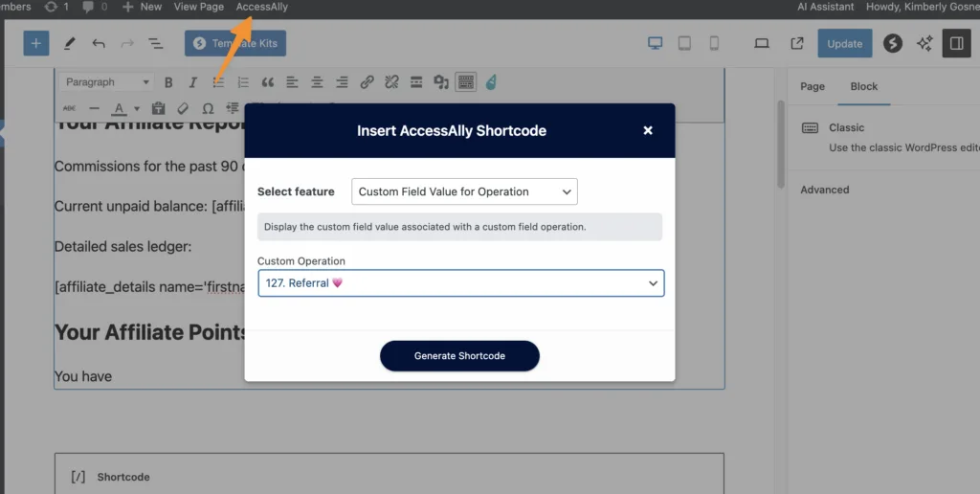Click the "Commissions for the past 90" line
The width and height of the screenshot is (980, 494).
coord(149,167)
